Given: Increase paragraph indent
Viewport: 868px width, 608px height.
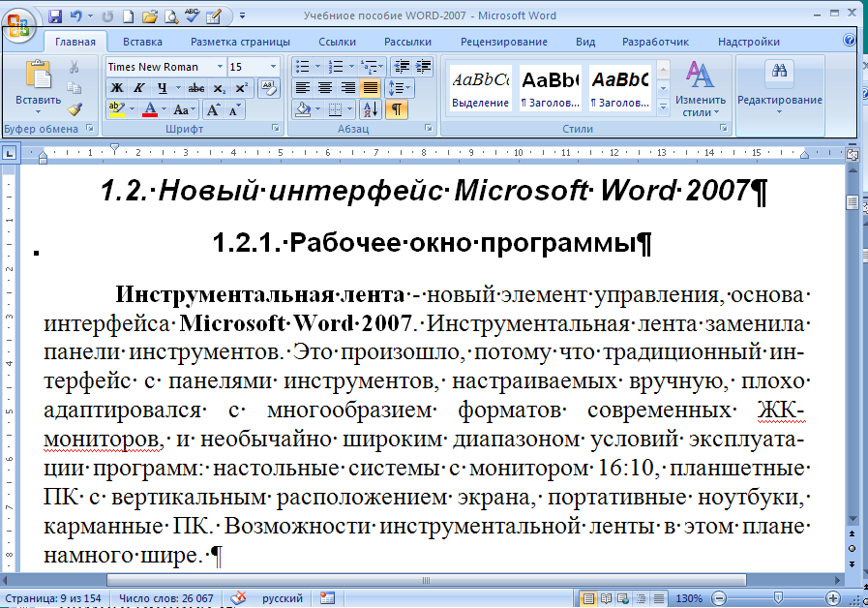Looking at the screenshot, I should point(424,67).
